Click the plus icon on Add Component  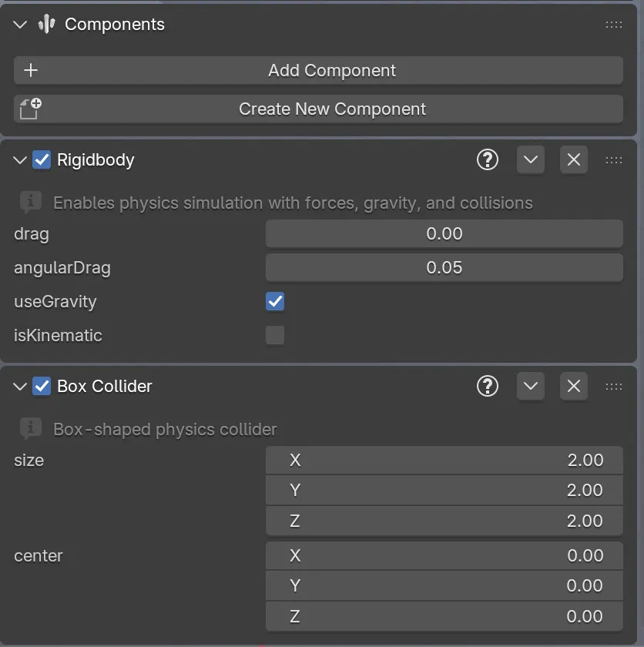click(30, 70)
